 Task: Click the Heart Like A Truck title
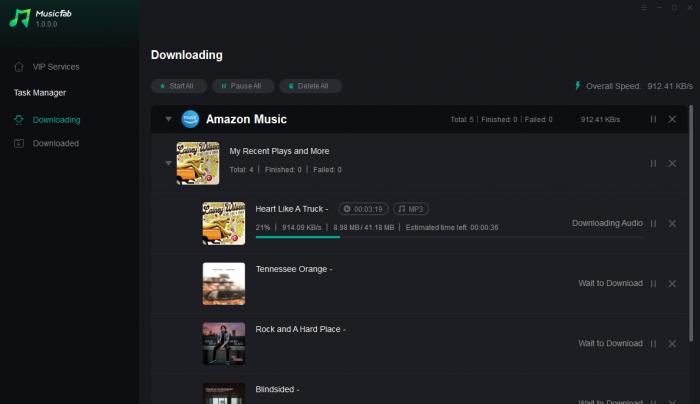[292, 209]
